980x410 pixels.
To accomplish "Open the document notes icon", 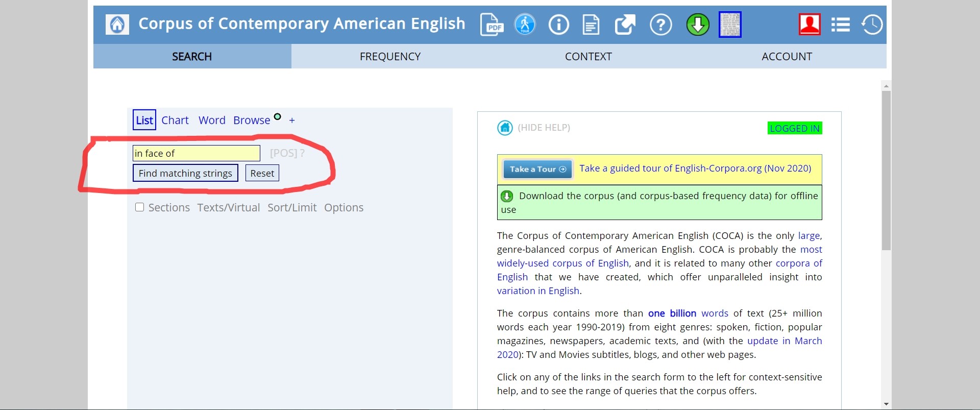I will 591,25.
